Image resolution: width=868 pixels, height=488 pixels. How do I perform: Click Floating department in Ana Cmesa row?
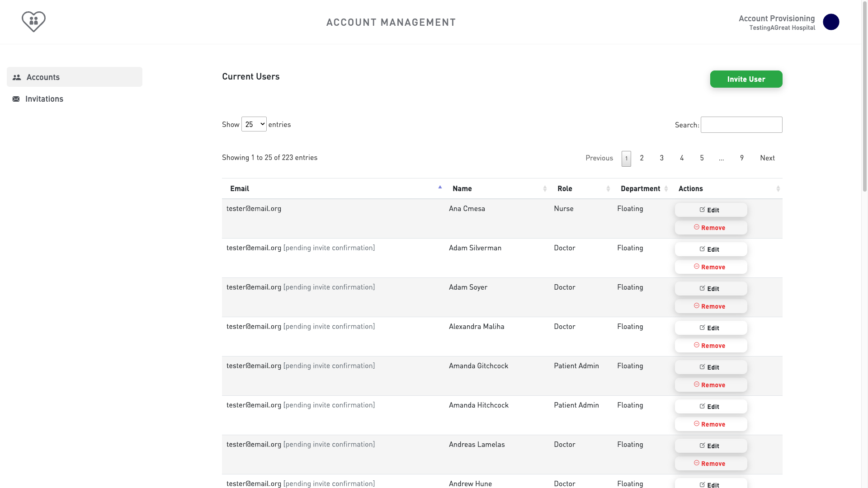(x=630, y=209)
